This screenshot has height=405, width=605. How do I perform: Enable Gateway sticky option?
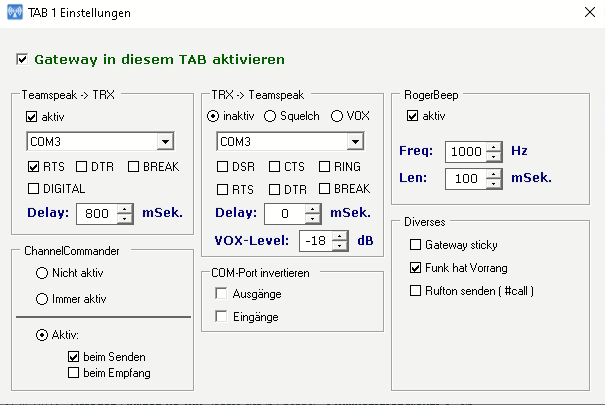pos(416,245)
